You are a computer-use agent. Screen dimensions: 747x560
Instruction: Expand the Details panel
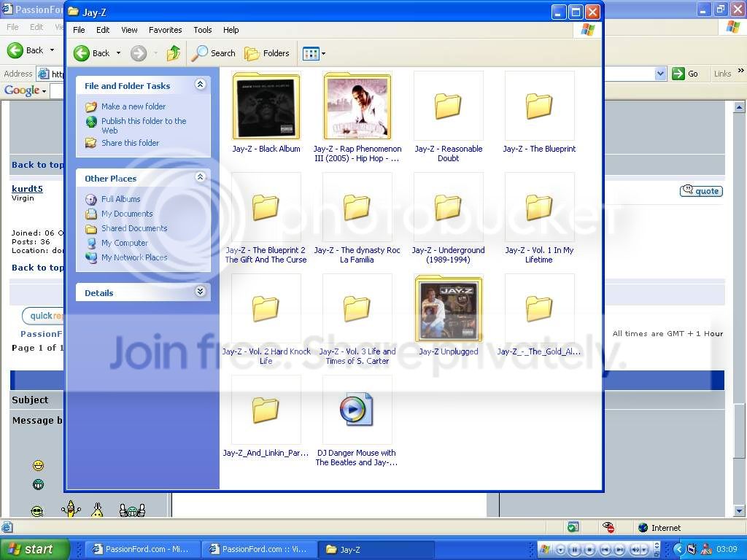coord(200,292)
